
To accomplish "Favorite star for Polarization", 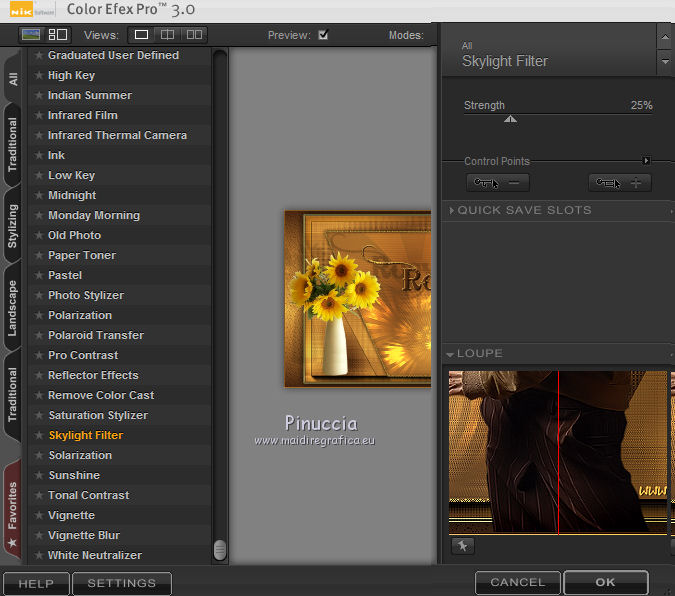I will (39, 315).
